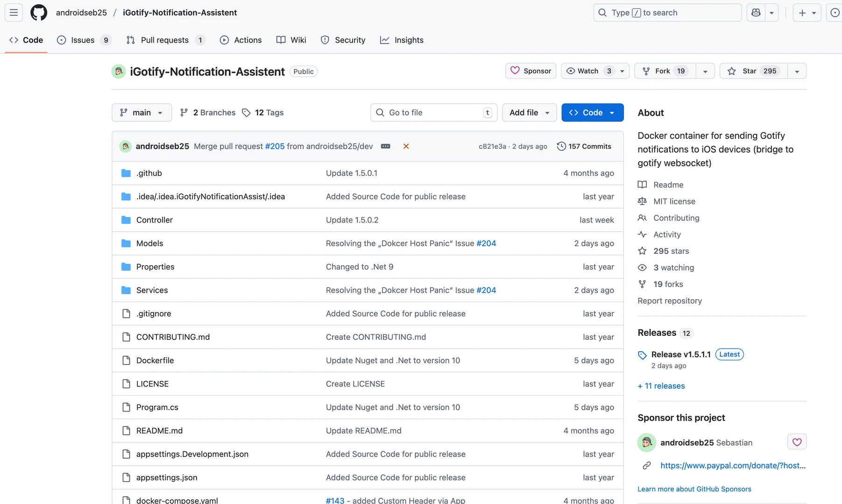
Task: Open the Pull requests tab
Action: 166,40
